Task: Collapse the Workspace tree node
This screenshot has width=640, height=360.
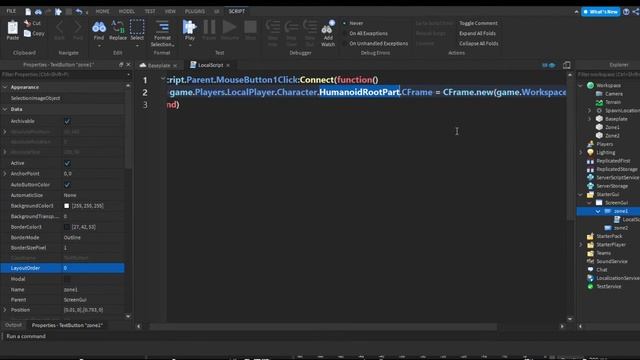Action: coord(580,86)
